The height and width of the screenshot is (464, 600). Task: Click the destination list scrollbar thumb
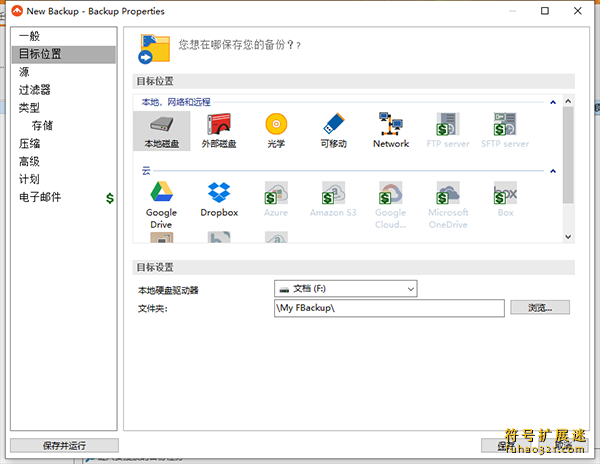pyautogui.click(x=568, y=155)
